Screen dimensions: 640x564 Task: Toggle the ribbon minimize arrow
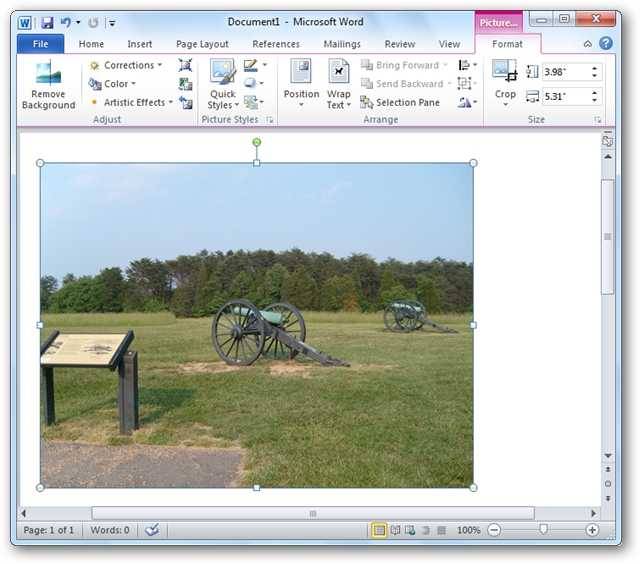click(x=588, y=44)
